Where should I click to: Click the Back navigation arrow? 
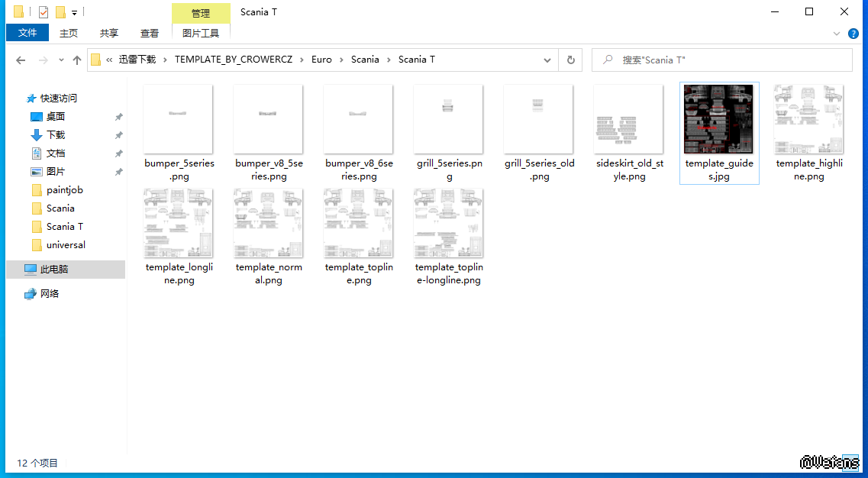[21, 60]
